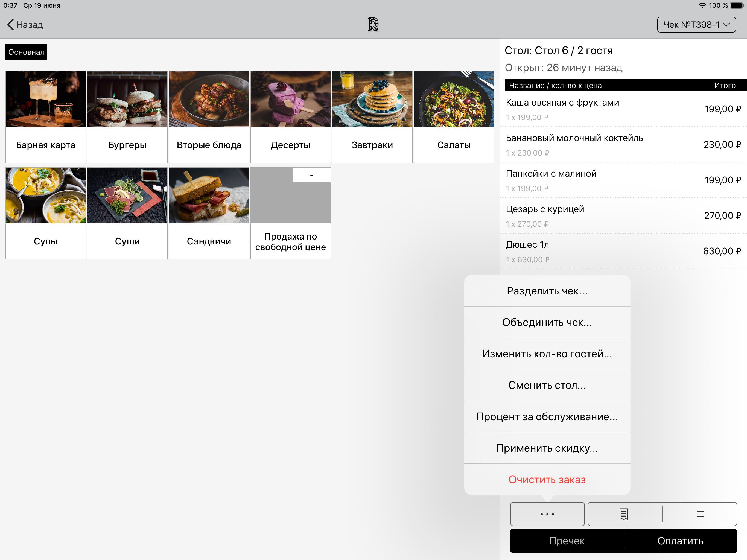Click red Очистить заказ option

click(547, 479)
